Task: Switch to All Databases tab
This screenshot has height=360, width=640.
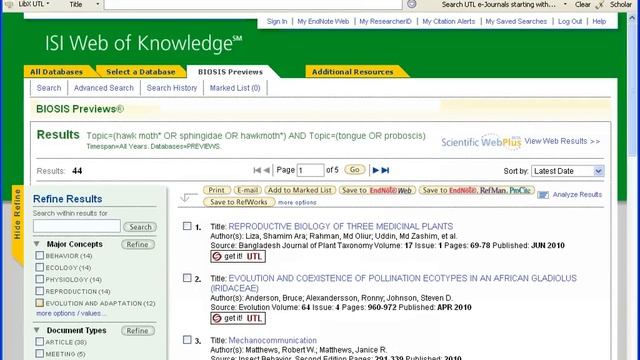Action: click(56, 72)
